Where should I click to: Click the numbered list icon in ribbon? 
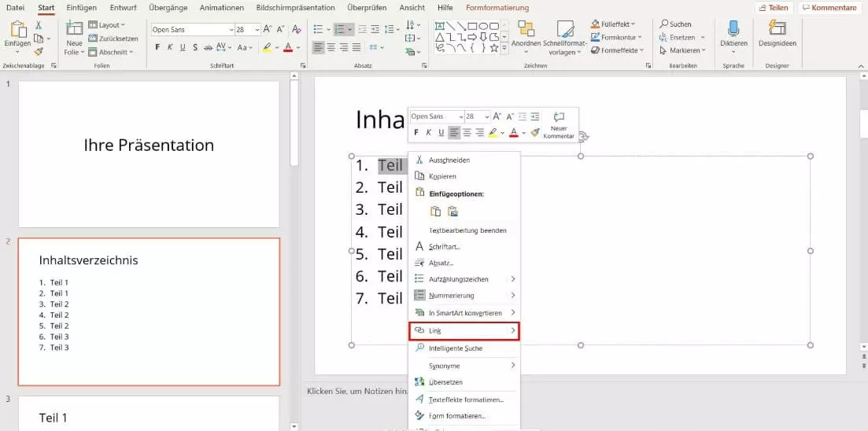pos(341,29)
